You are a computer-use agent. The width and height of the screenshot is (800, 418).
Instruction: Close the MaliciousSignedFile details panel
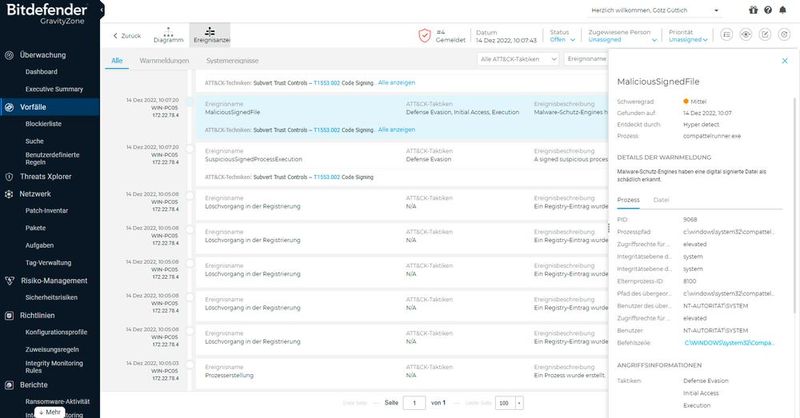pos(784,61)
